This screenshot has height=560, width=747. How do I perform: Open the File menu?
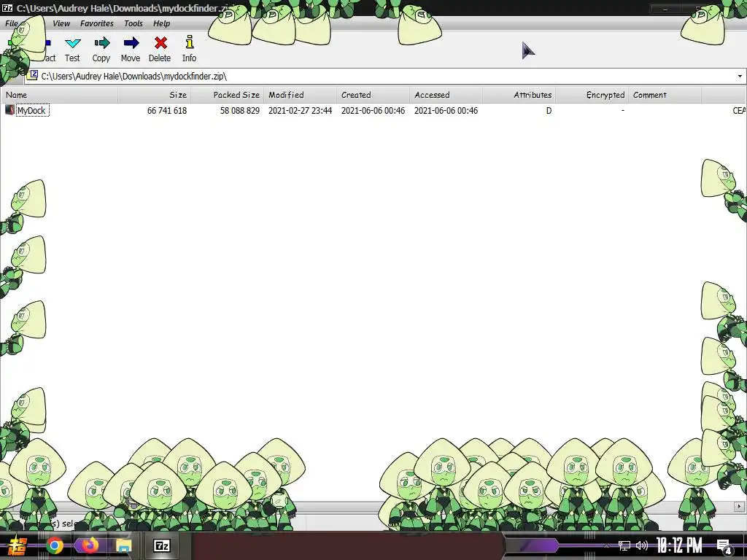pos(12,23)
